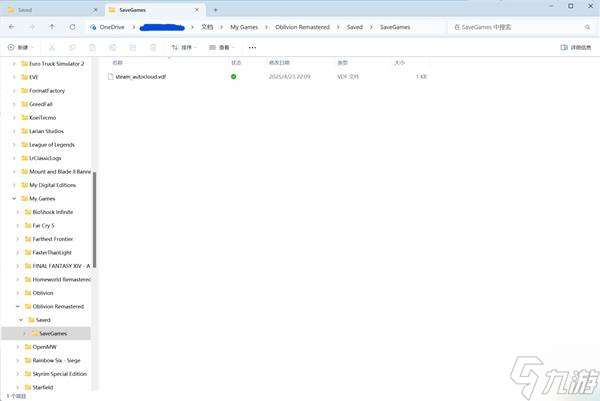Switch to the Saved tab
Viewport: 600px width, 401px height.
point(52,10)
